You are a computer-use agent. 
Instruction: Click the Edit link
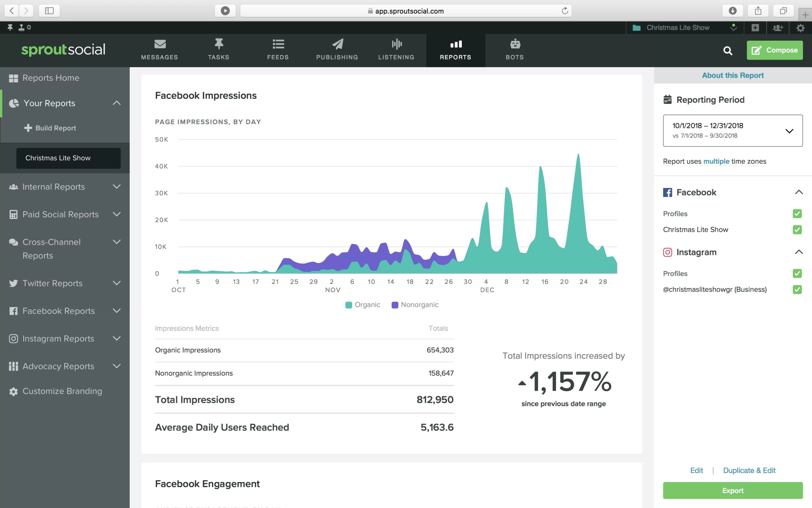[696, 471]
